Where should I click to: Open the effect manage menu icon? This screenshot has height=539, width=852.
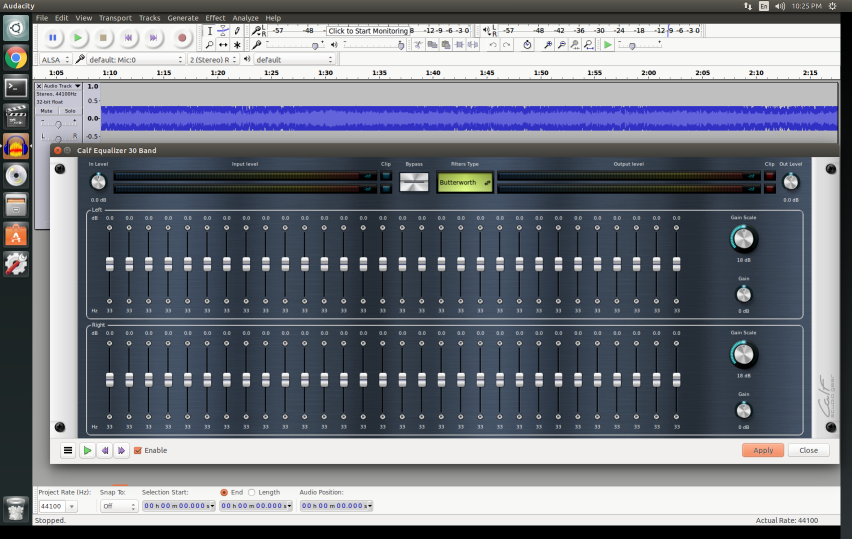click(68, 451)
